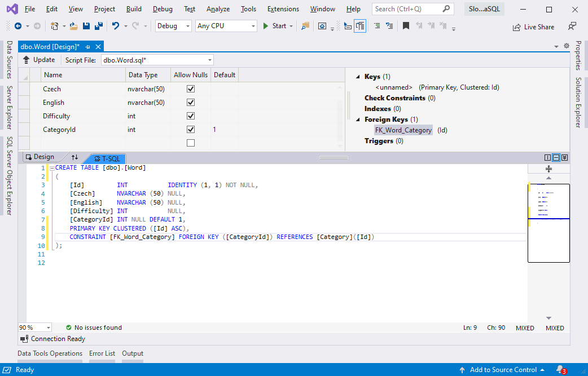Viewport: 588px width, 376px height.
Task: Click the Open File folder icon
Action: (x=73, y=26)
